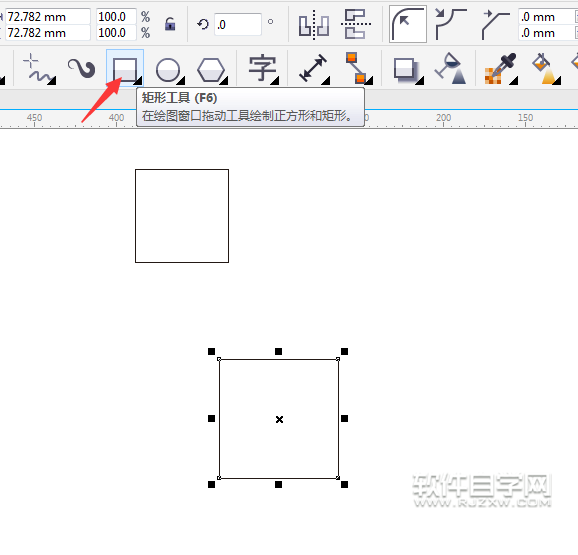This screenshot has height=555, width=578.
Task: Select the Rectangle tool
Action: (125, 69)
